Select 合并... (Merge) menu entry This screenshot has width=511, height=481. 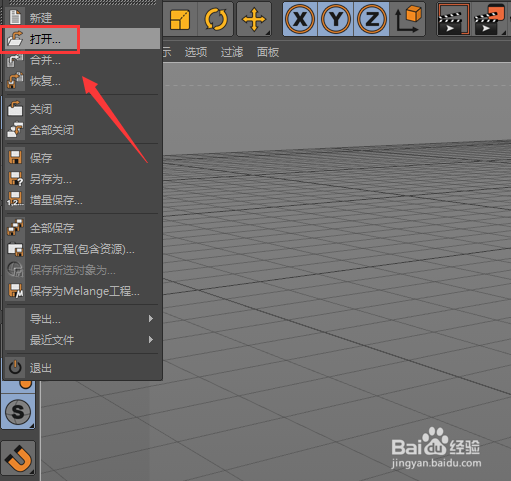click(x=82, y=60)
